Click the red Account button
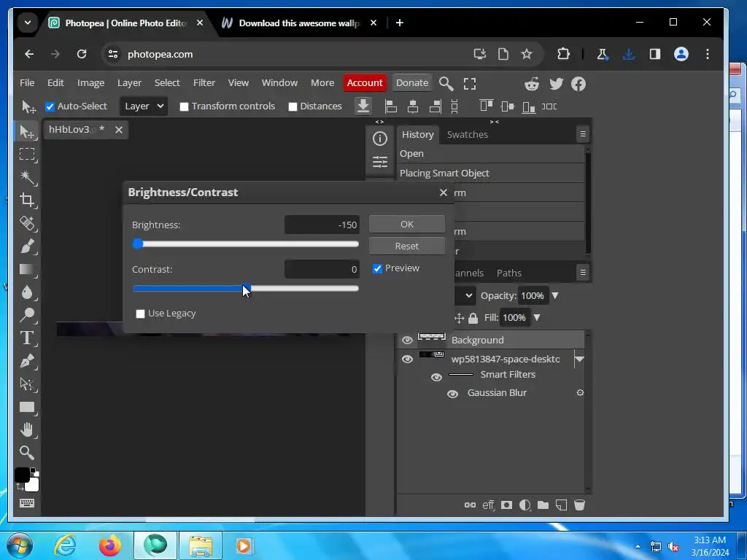 [x=365, y=83]
